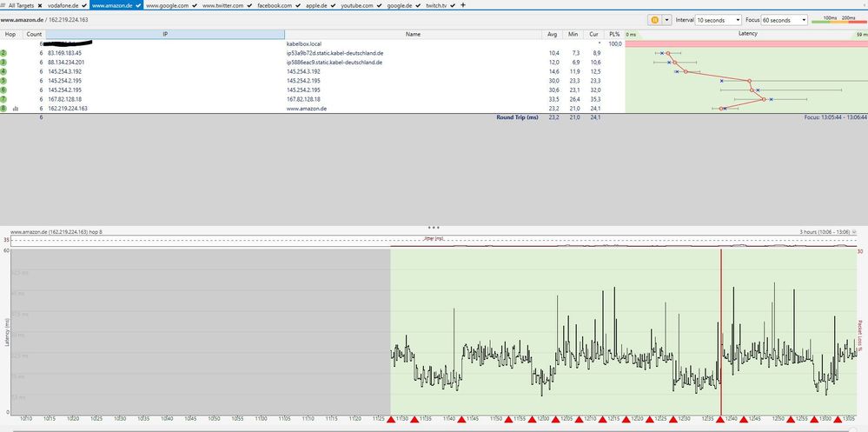Open the dropdown arrow beside the pause button
The height and width of the screenshot is (432, 868).
click(x=667, y=19)
